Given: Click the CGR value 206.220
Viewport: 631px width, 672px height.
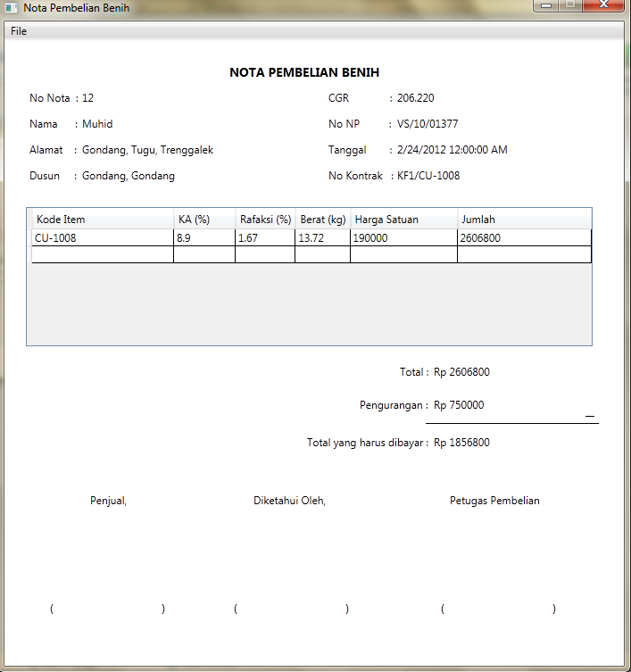Looking at the screenshot, I should (x=415, y=98).
